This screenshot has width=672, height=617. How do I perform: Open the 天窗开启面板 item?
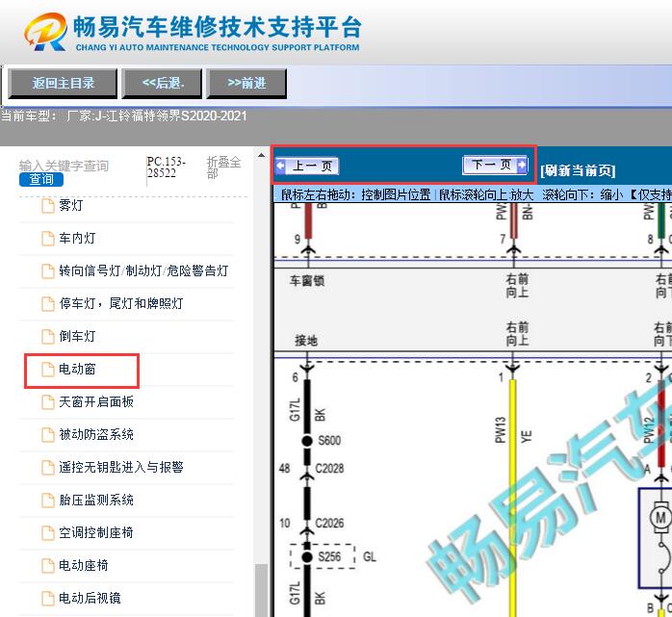pos(96,401)
